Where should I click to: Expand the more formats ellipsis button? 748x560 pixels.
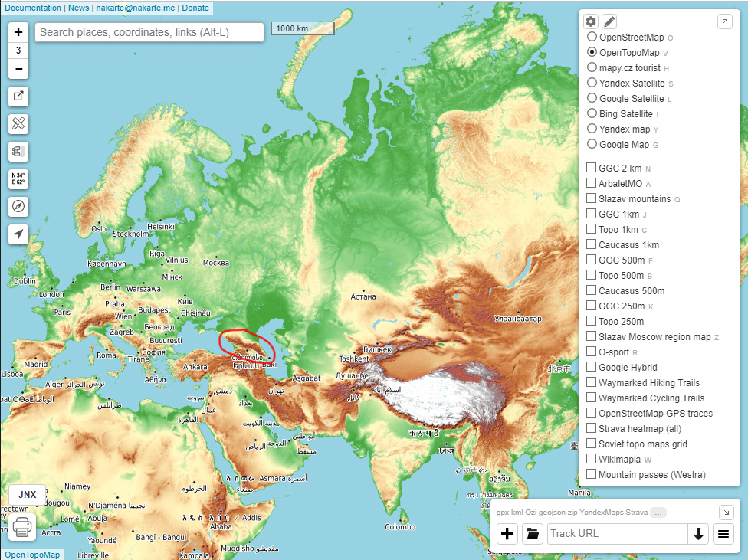660,512
